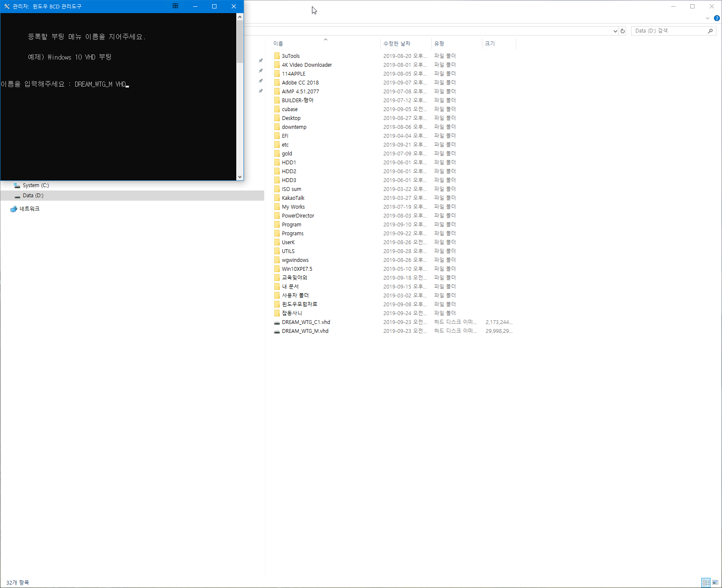Image resolution: width=722 pixels, height=588 pixels.
Task: Select the 사용자 폴더 folder
Action: pyautogui.click(x=295, y=295)
